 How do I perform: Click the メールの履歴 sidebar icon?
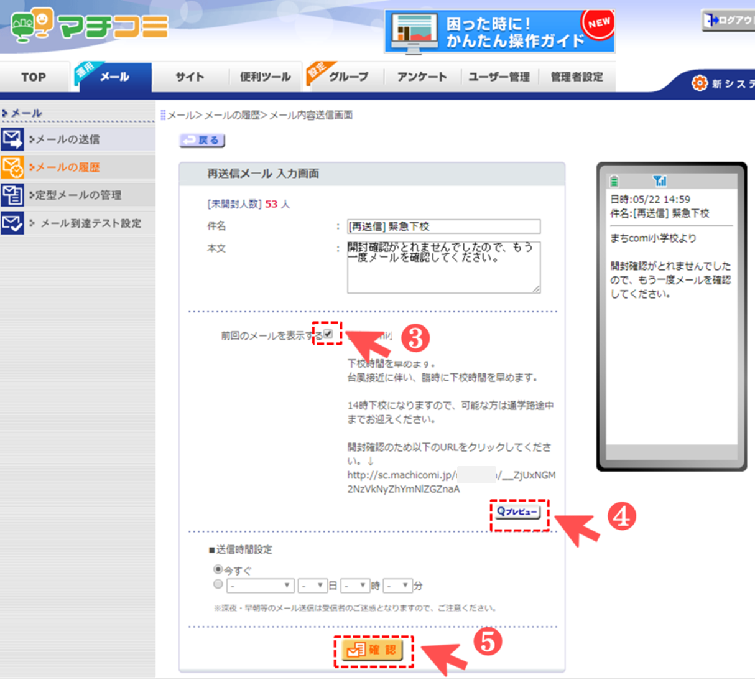12,167
